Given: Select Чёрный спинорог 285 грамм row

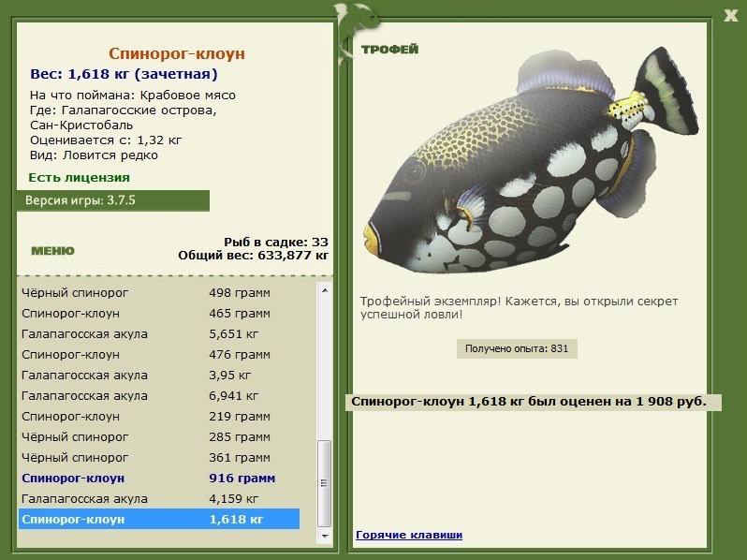Looking at the screenshot, I should pyautogui.click(x=159, y=436).
